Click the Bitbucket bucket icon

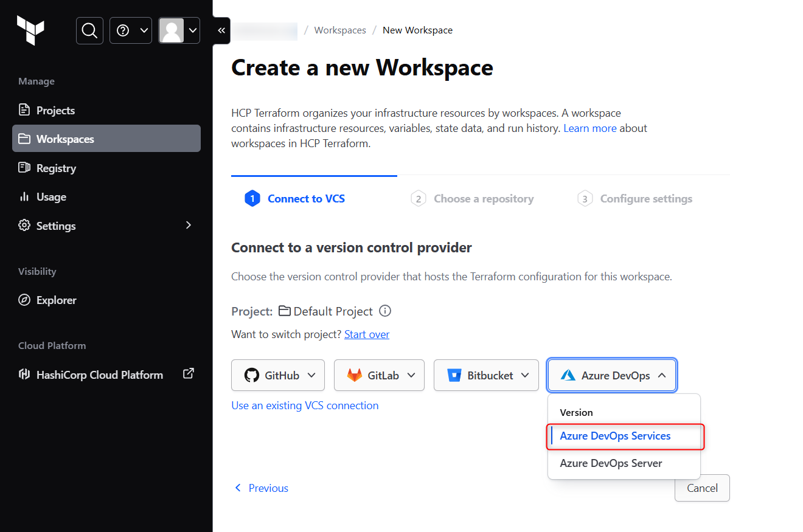(454, 375)
